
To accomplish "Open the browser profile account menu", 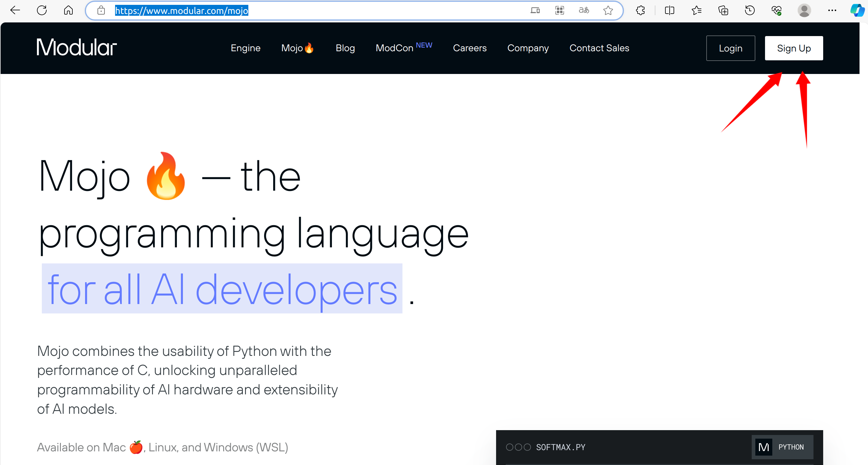I will coord(805,10).
